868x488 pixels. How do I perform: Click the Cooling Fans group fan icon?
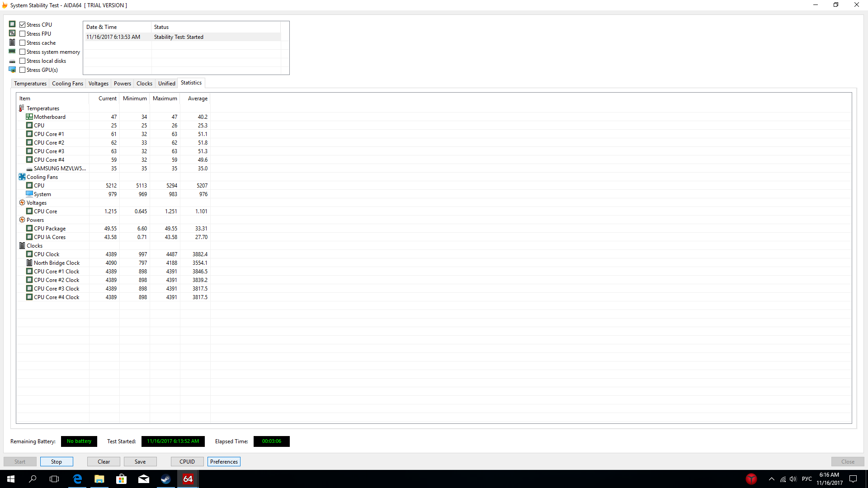(22, 177)
